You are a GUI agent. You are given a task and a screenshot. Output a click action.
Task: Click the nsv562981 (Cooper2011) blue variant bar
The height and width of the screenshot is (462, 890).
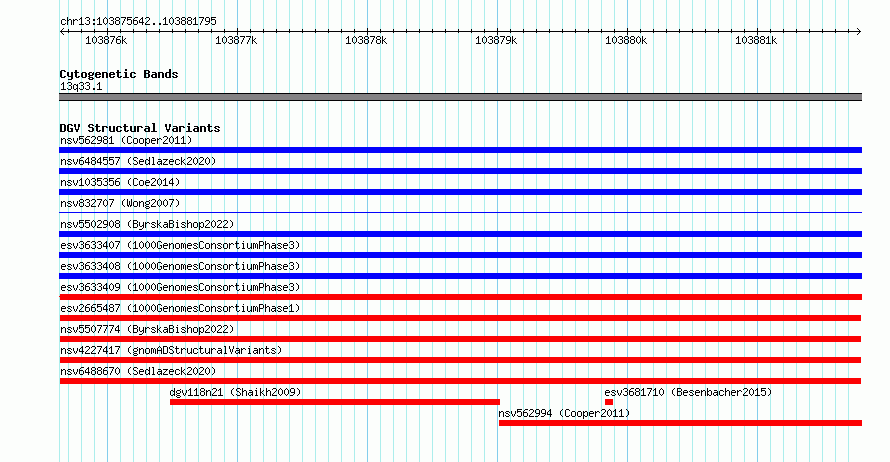click(460, 150)
